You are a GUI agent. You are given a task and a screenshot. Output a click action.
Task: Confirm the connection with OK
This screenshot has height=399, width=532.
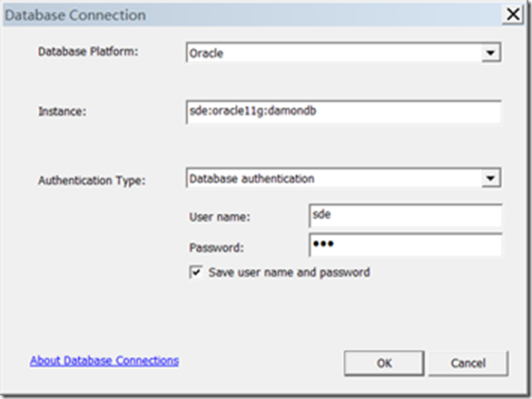click(384, 364)
